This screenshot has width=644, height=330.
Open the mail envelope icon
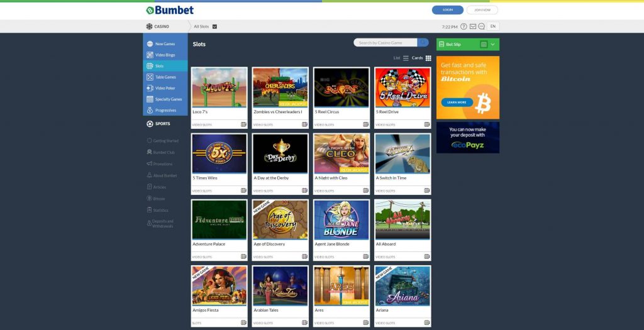coord(473,26)
